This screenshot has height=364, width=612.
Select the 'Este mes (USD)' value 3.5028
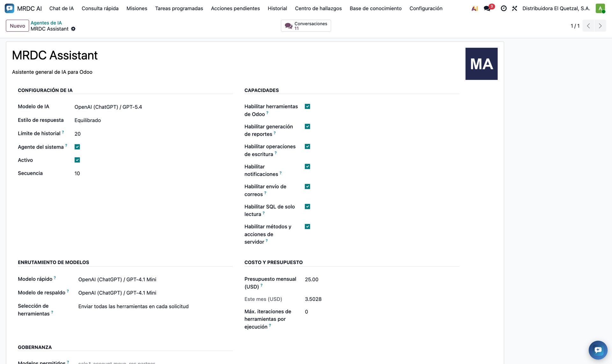click(313, 299)
